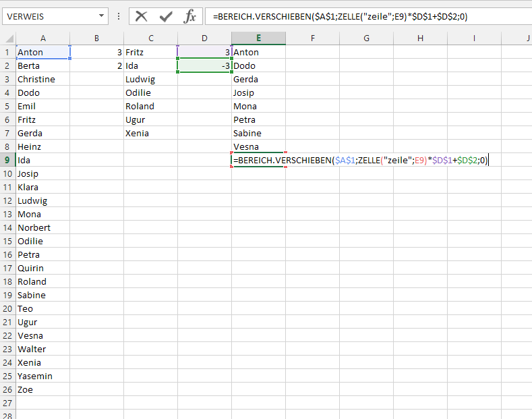532x419 pixels.
Task: Open the Insert Function fx dialog
Action: click(x=190, y=16)
